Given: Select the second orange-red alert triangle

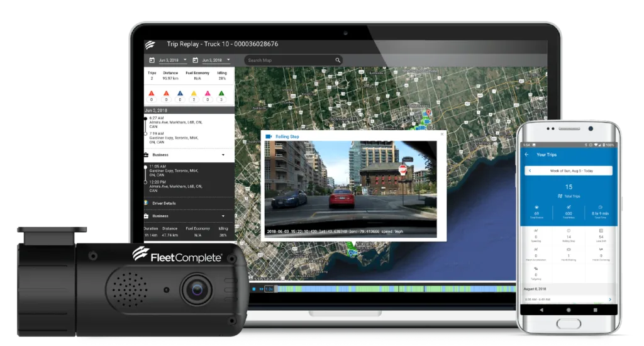Looking at the screenshot, I should (166, 93).
